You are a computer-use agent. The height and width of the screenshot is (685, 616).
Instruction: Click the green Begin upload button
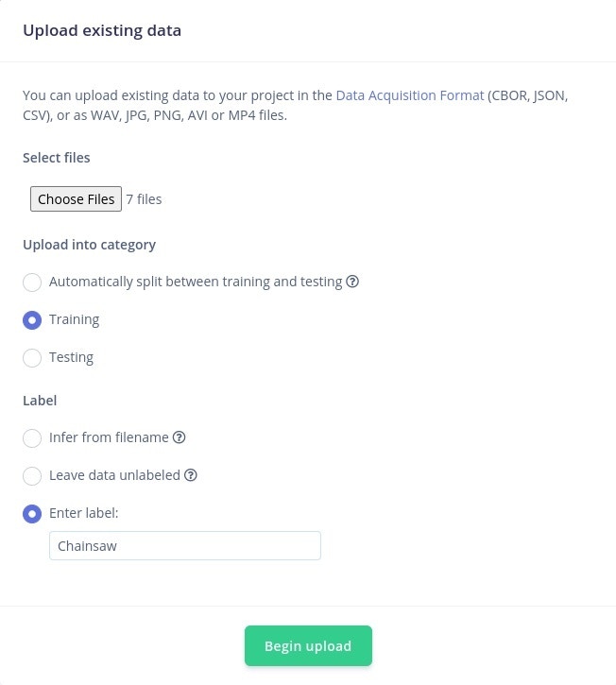click(x=308, y=645)
